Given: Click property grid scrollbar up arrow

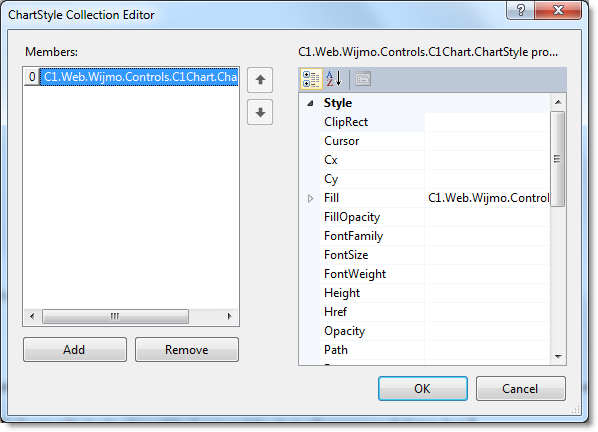Looking at the screenshot, I should pos(558,102).
